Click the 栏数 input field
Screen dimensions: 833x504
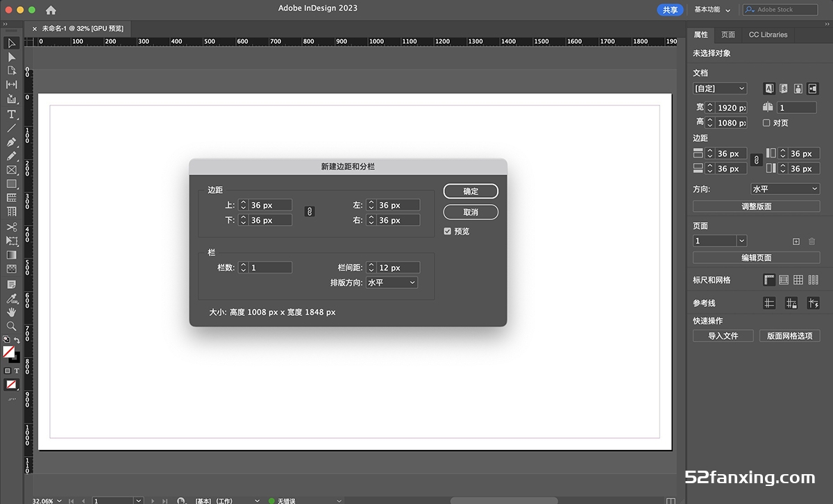click(x=271, y=267)
